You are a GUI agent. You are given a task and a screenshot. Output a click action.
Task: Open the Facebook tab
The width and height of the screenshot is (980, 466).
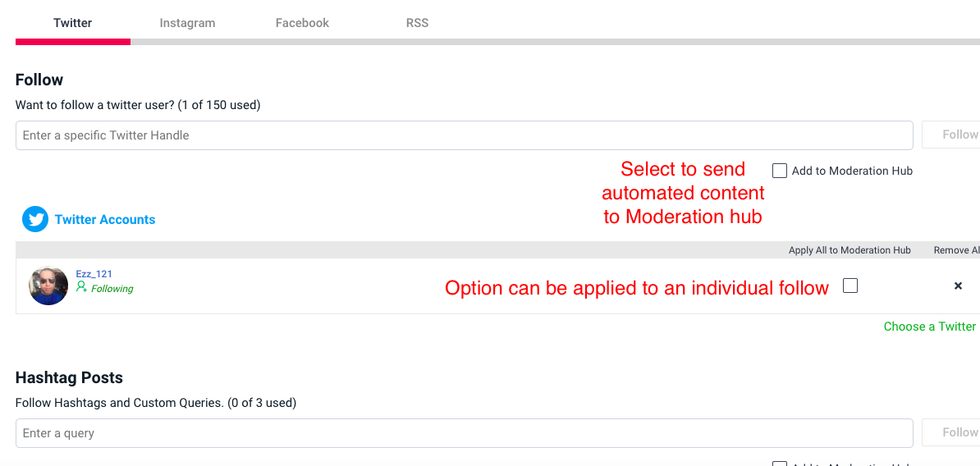point(303,23)
